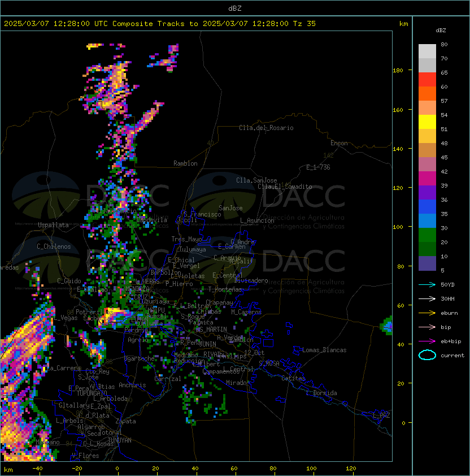Click the 'Divisadero' map label
470x476 pixels.
251,280
